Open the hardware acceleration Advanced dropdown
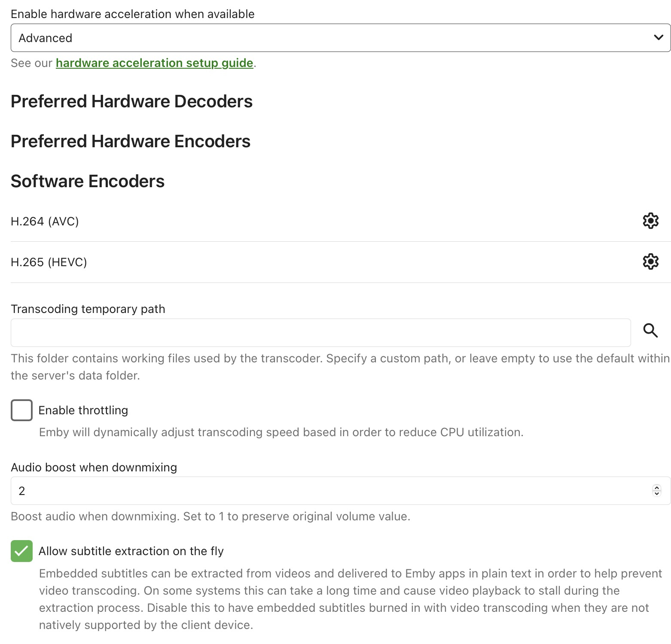 point(340,38)
